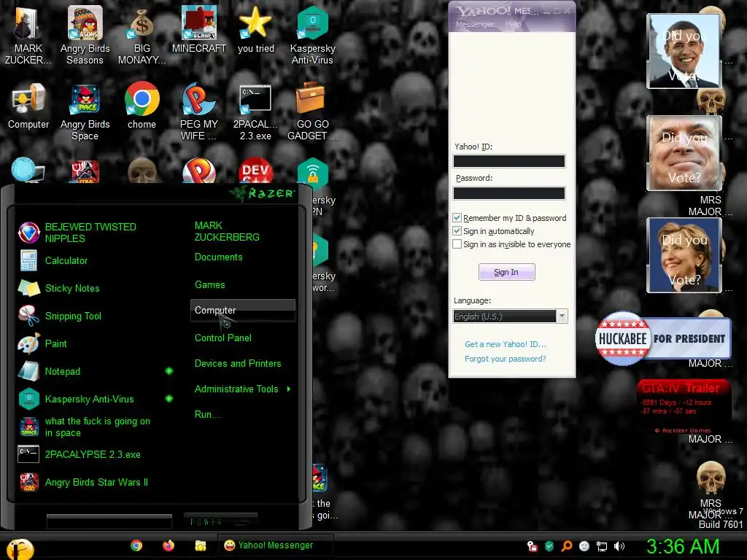747x560 pixels.
Task: Open the Help menu in Yahoo Messenger
Action: [x=513, y=24]
